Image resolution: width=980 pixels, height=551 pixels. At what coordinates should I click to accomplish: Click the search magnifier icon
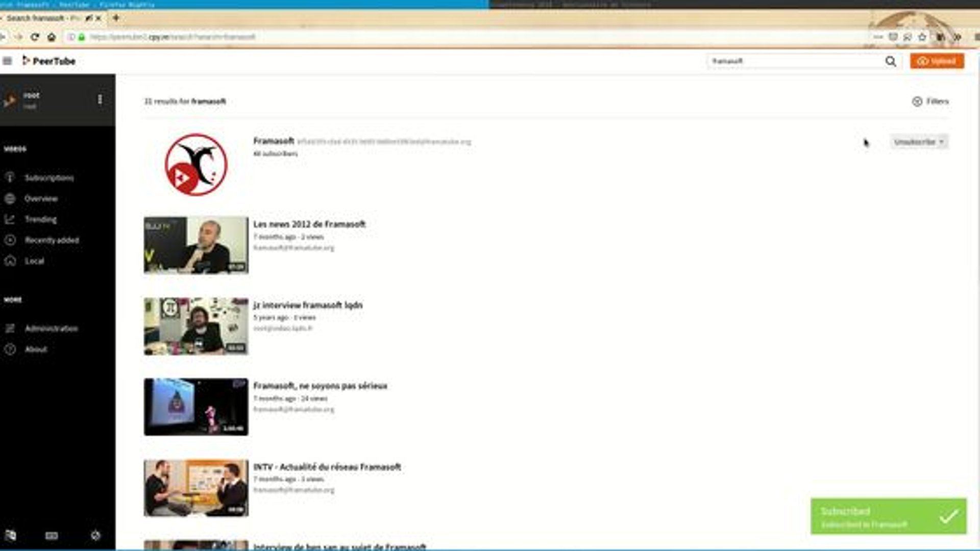[891, 61]
